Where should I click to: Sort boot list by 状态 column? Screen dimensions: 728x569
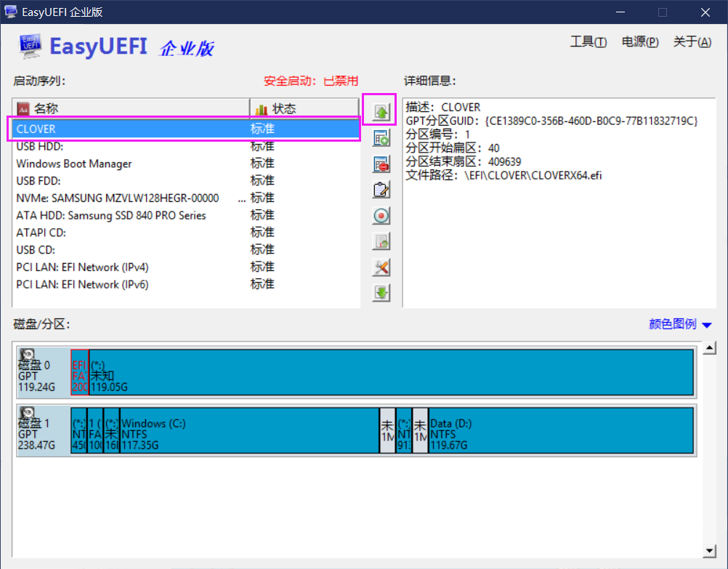tap(304, 109)
